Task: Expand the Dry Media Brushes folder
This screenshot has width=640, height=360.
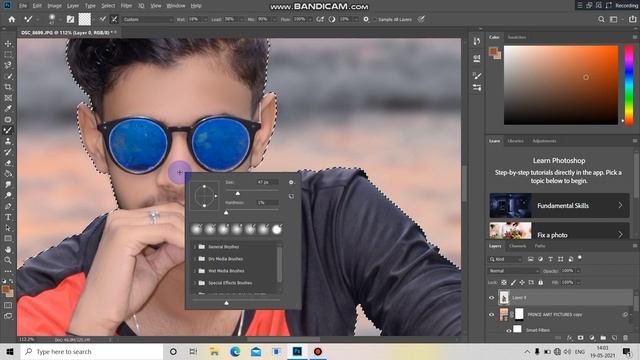Action: [195, 259]
